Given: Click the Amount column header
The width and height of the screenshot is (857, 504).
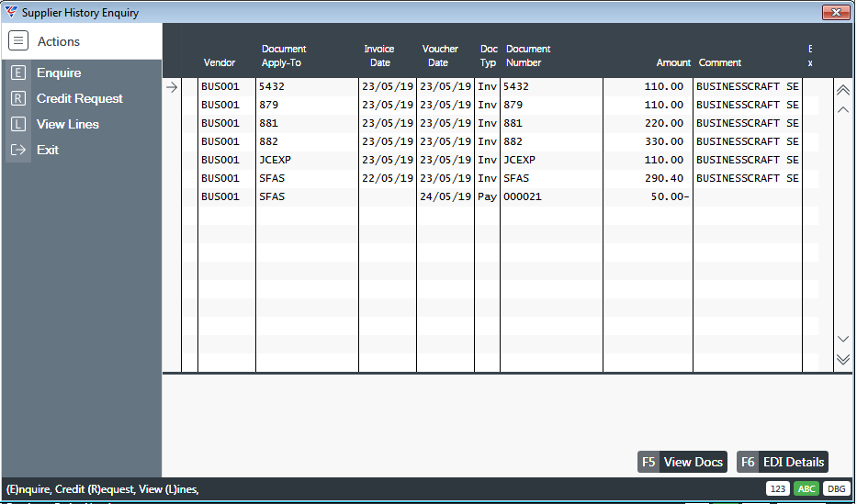Looking at the screenshot, I should (x=673, y=62).
